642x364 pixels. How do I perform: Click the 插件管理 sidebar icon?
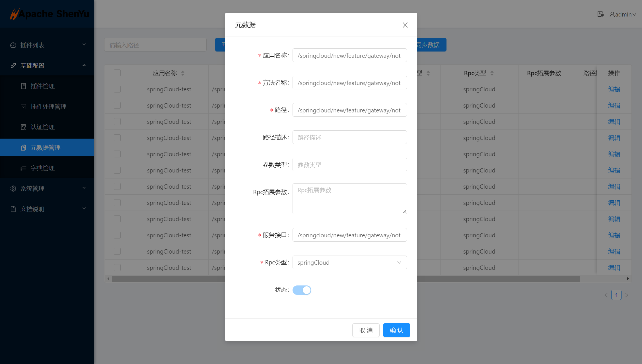(x=24, y=86)
